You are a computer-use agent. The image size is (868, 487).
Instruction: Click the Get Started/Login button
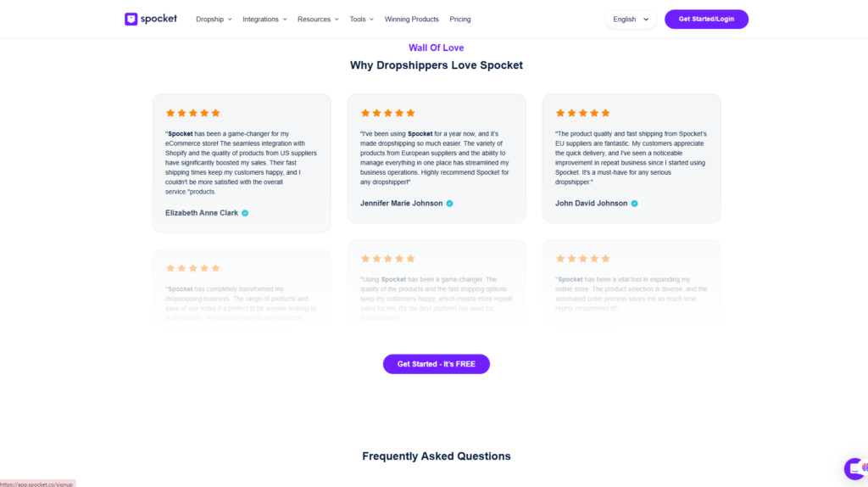point(706,20)
